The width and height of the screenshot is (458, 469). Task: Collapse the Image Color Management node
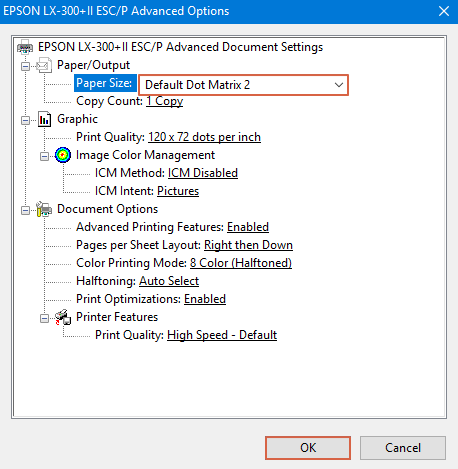tap(44, 156)
